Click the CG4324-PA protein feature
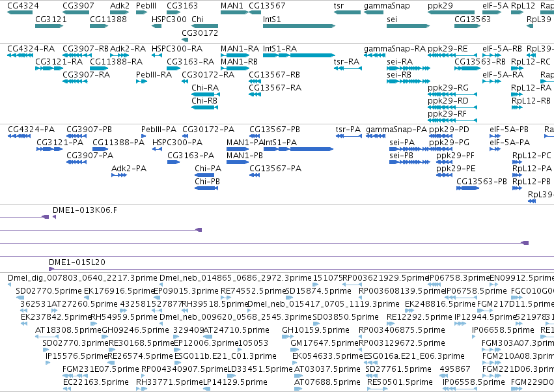The width and height of the screenshot is (554, 392). point(19,136)
